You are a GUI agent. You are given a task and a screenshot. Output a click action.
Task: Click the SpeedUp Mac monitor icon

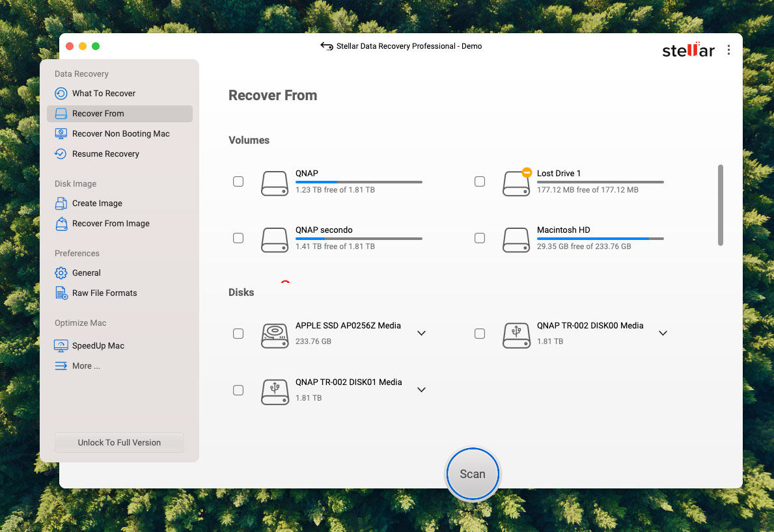coord(61,345)
